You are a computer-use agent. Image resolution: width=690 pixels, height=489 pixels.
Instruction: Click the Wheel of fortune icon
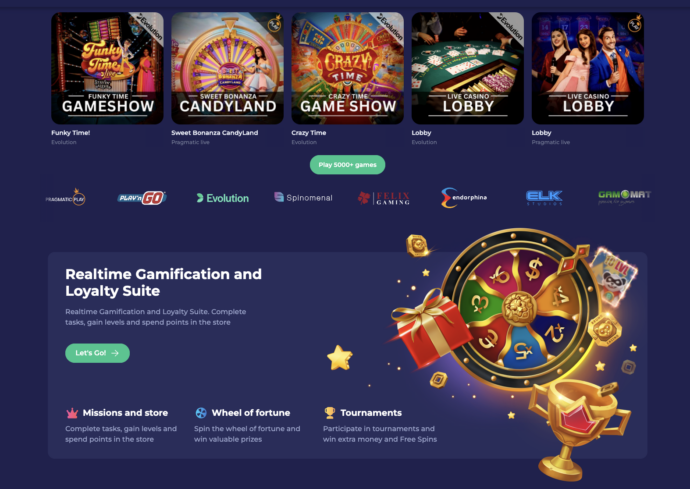(x=201, y=413)
